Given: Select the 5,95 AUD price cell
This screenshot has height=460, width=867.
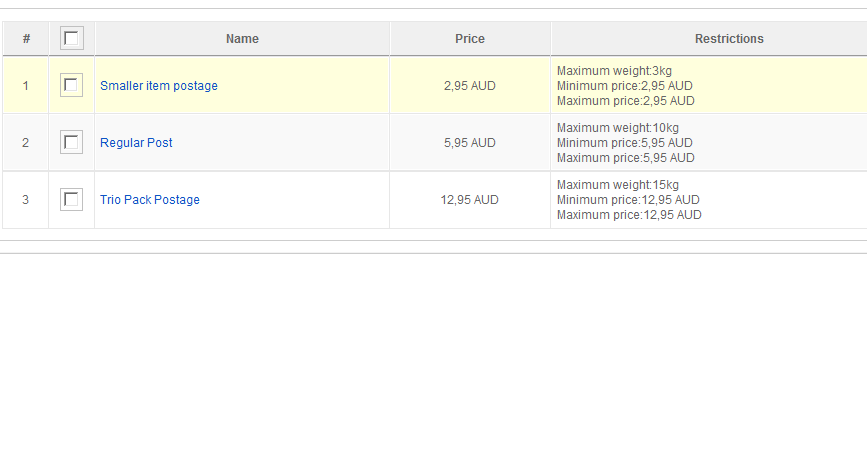Looking at the screenshot, I should pyautogui.click(x=470, y=143).
